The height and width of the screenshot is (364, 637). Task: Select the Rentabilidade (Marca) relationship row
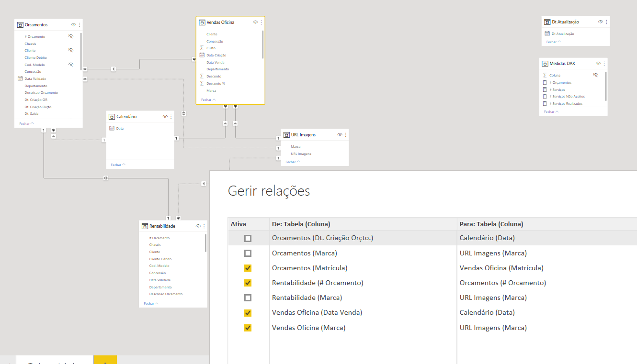point(432,298)
